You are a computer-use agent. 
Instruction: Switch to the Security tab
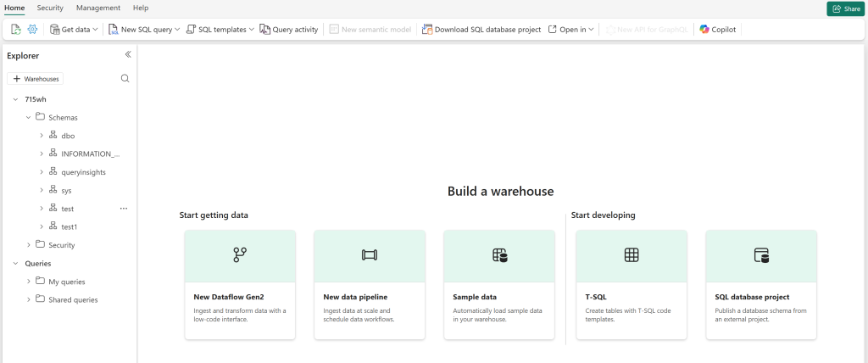pyautogui.click(x=50, y=8)
